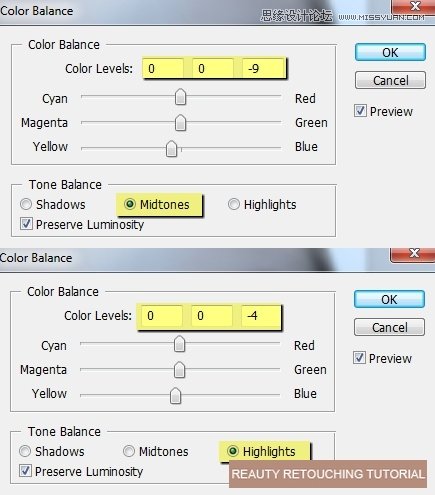Screen dimensions: 435x495
Task: Close the lower Color Balance dialog
Action: coord(413,254)
